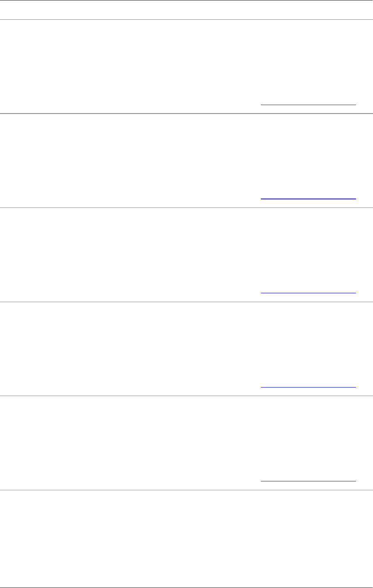
Task: Click the black bottom border line
Action: (186, 587)
